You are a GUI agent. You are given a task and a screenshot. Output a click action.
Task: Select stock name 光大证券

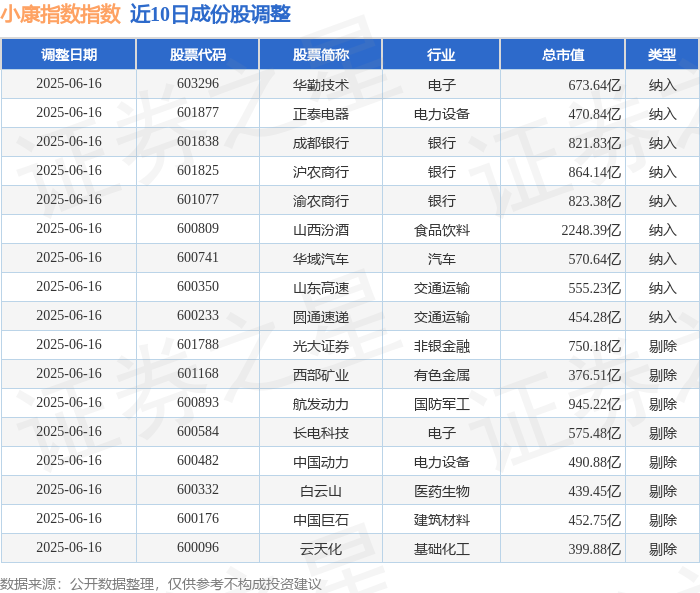(x=321, y=346)
